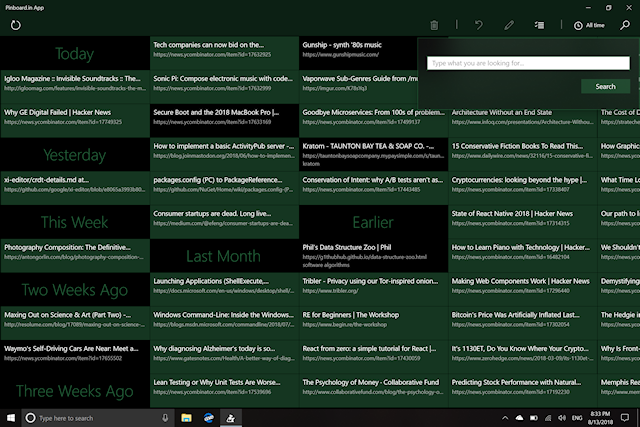Open the 'Goodbye Microservices' bookmark

click(373, 121)
